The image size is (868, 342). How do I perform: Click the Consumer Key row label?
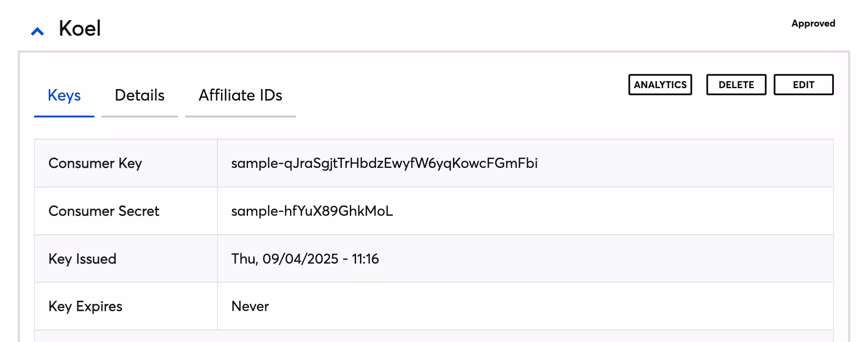click(x=95, y=163)
